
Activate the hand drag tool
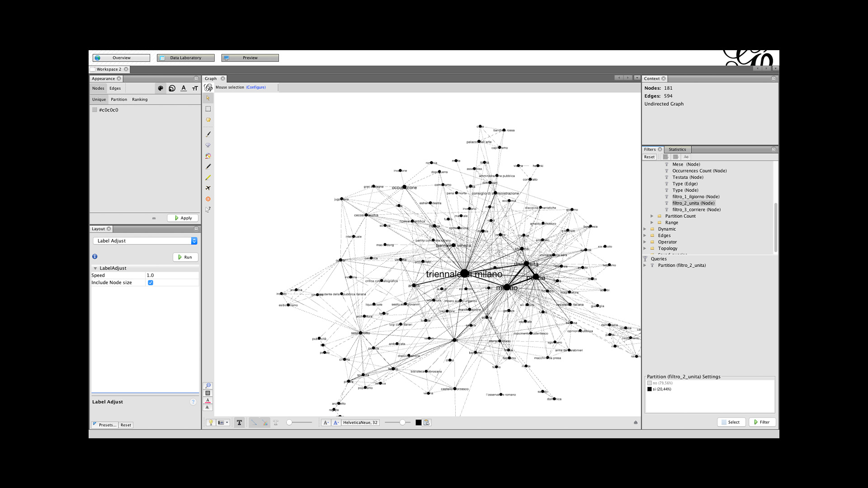tap(208, 120)
